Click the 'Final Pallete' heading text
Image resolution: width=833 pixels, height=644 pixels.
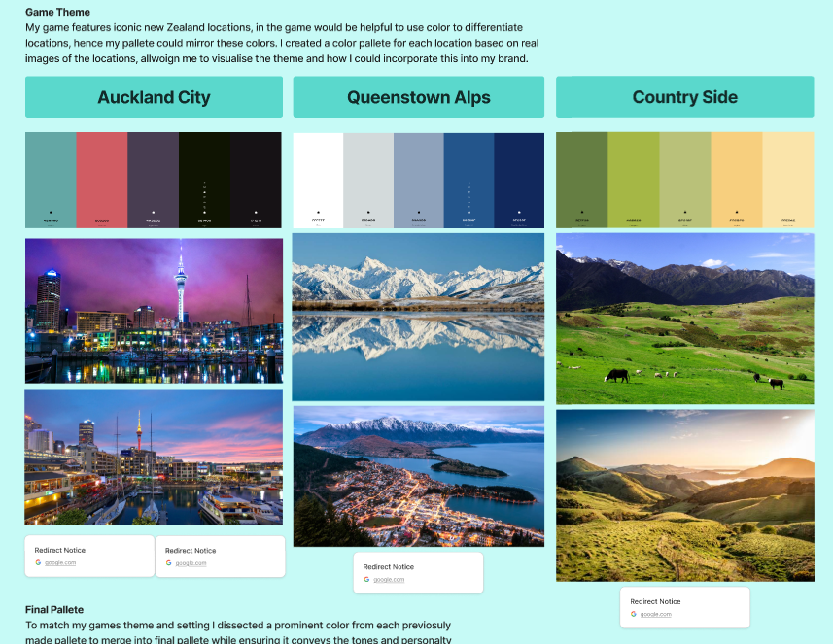click(54, 609)
